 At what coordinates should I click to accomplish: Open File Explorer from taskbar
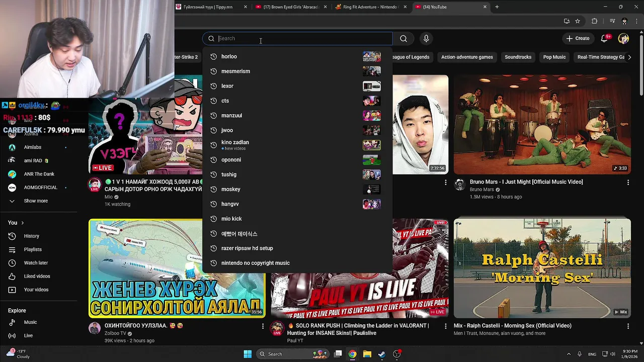tap(367, 354)
